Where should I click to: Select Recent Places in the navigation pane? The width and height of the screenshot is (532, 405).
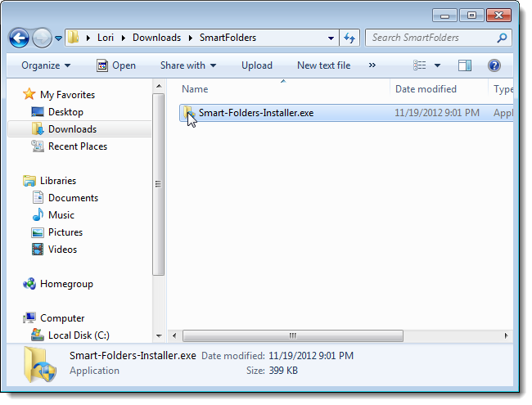[x=78, y=146]
